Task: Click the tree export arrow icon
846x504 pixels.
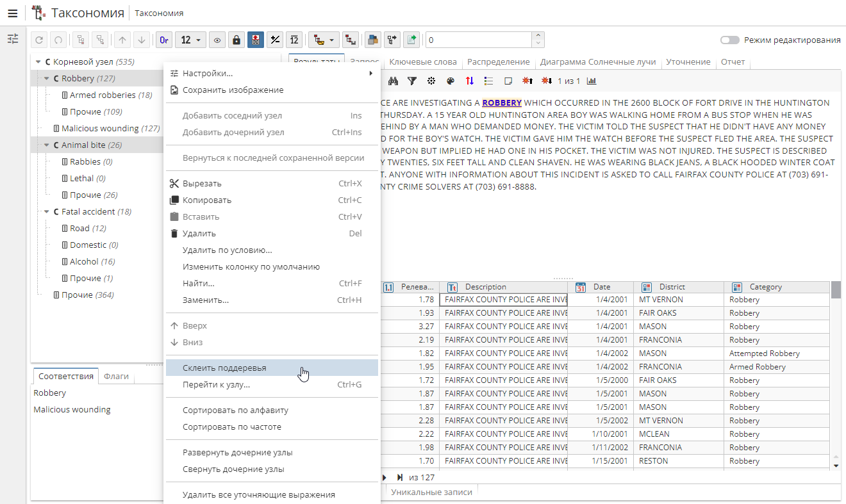Action: pos(392,40)
